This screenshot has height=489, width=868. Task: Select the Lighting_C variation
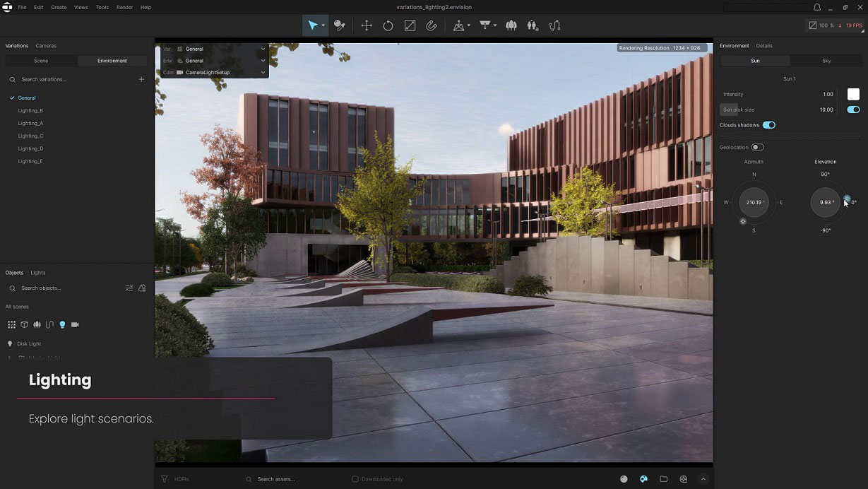(30, 136)
